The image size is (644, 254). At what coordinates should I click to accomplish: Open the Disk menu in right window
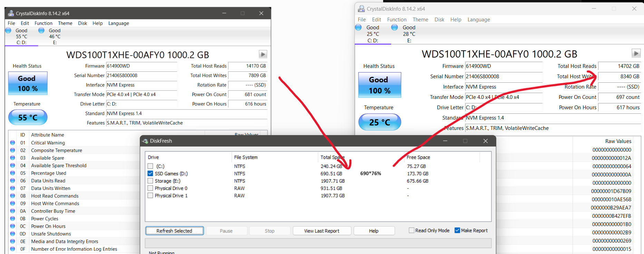pos(439,20)
